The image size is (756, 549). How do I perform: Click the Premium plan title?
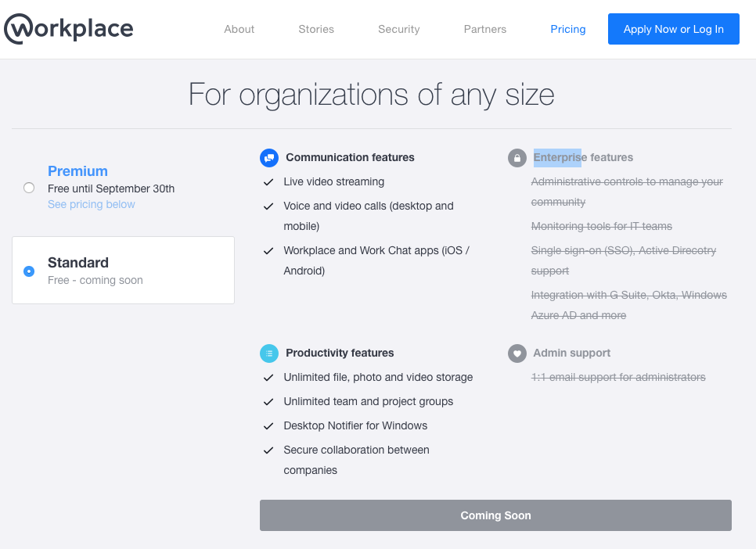(77, 171)
